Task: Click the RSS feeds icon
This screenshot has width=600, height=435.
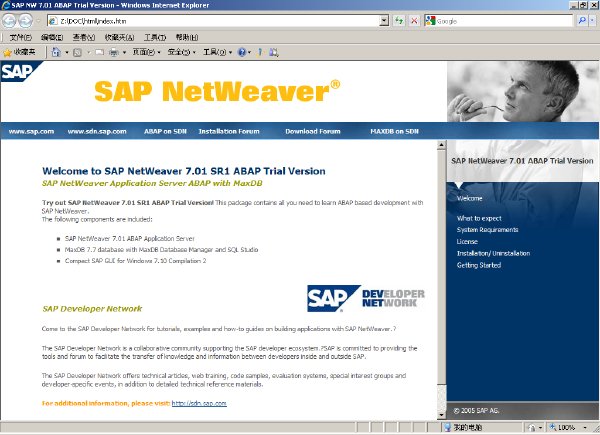Action: click(77, 52)
